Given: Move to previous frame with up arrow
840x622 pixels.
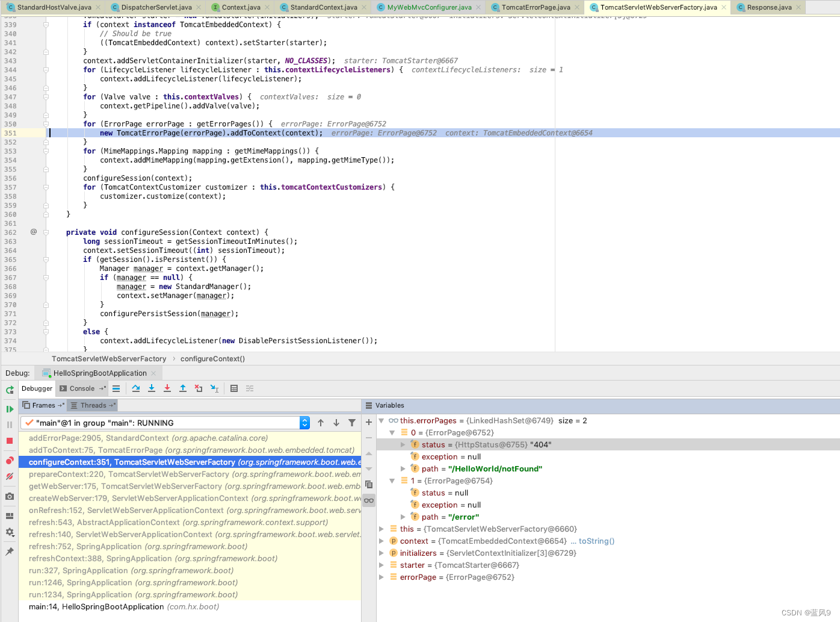Looking at the screenshot, I should click(321, 423).
